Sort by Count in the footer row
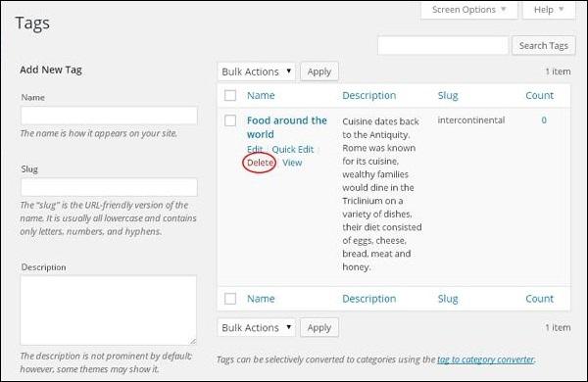This screenshot has height=382, width=588. (539, 299)
